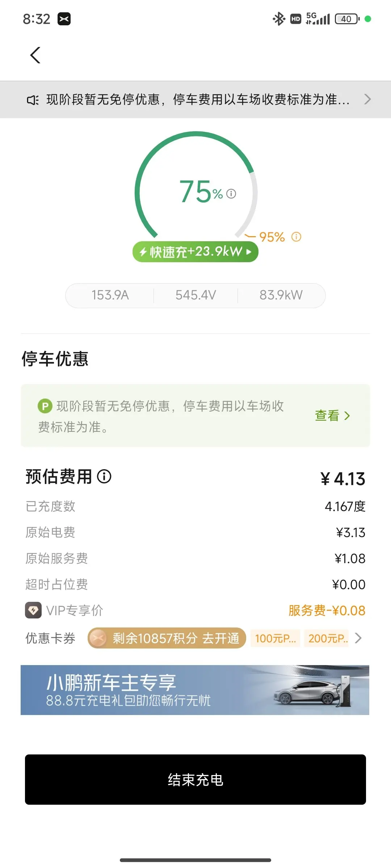391x868 pixels.
Task: Tap 结束充电 to stop charging
Action: coord(195,779)
